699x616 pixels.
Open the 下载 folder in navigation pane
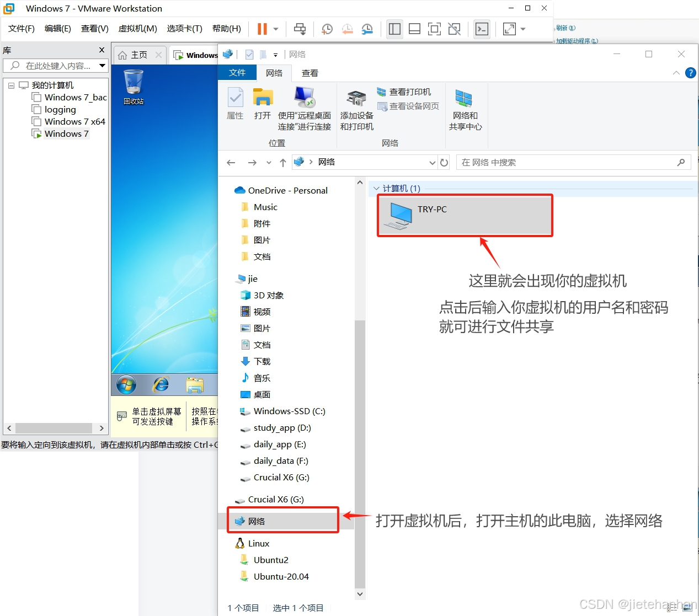coord(262,361)
